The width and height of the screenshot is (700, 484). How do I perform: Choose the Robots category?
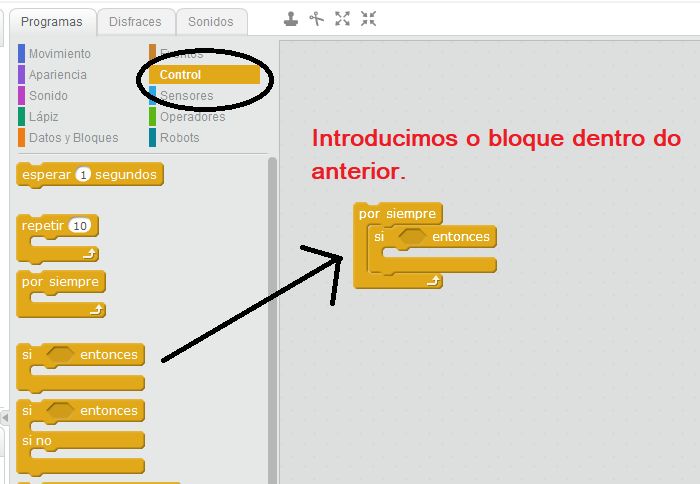click(179, 138)
